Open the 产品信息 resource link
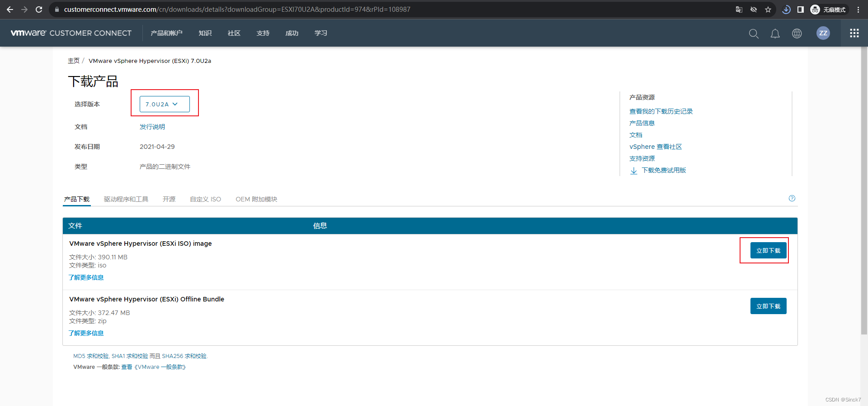 click(642, 123)
